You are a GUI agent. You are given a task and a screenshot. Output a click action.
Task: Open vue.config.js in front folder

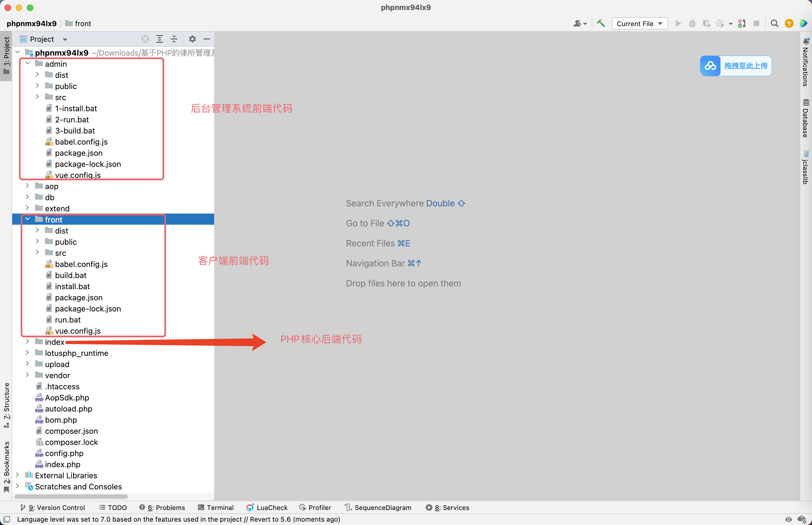(x=77, y=330)
